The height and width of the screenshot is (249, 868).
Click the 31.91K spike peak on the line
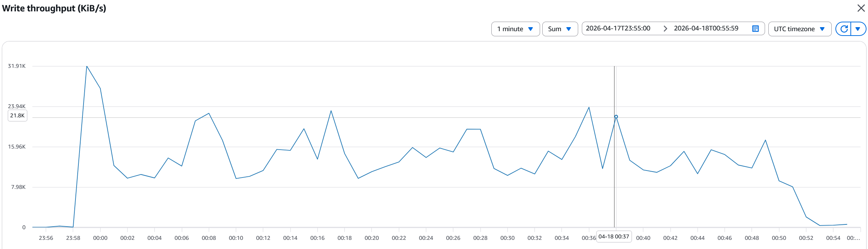click(87, 66)
